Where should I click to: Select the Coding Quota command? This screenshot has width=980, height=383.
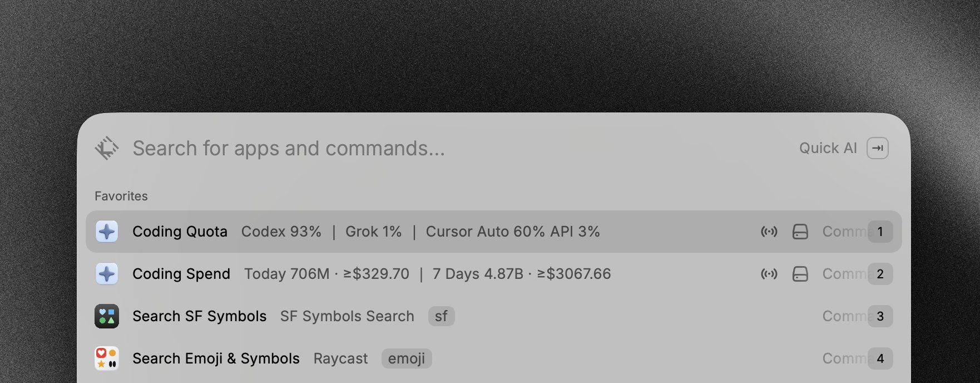click(x=494, y=232)
